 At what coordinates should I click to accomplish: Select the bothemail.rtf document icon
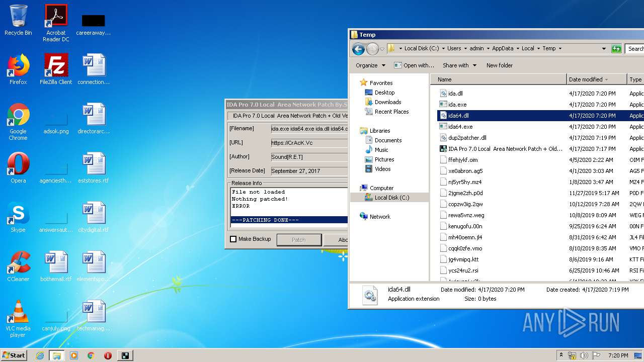56,266
